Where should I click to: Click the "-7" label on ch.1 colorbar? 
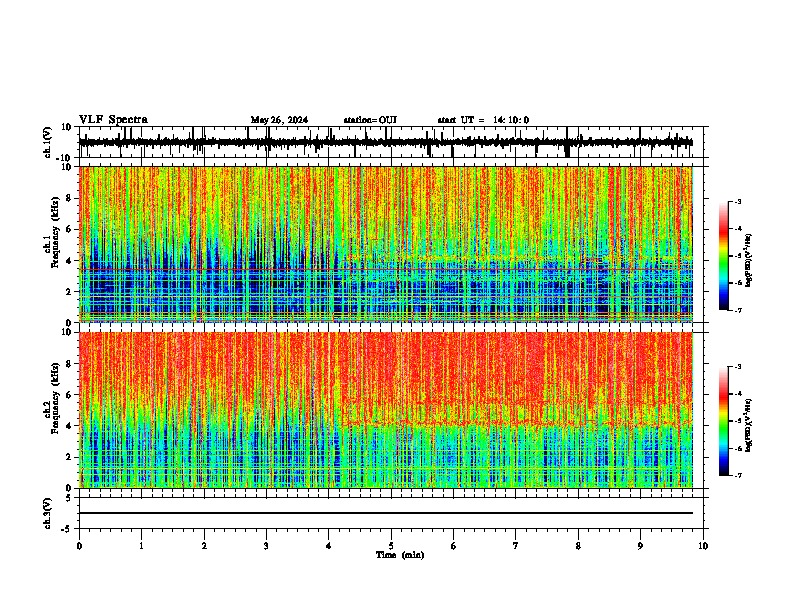click(737, 310)
